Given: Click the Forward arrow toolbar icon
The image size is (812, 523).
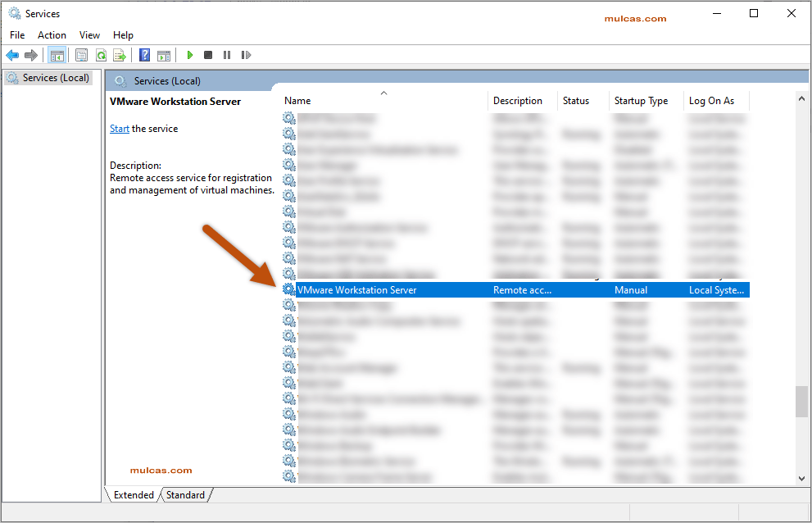Looking at the screenshot, I should 31,55.
